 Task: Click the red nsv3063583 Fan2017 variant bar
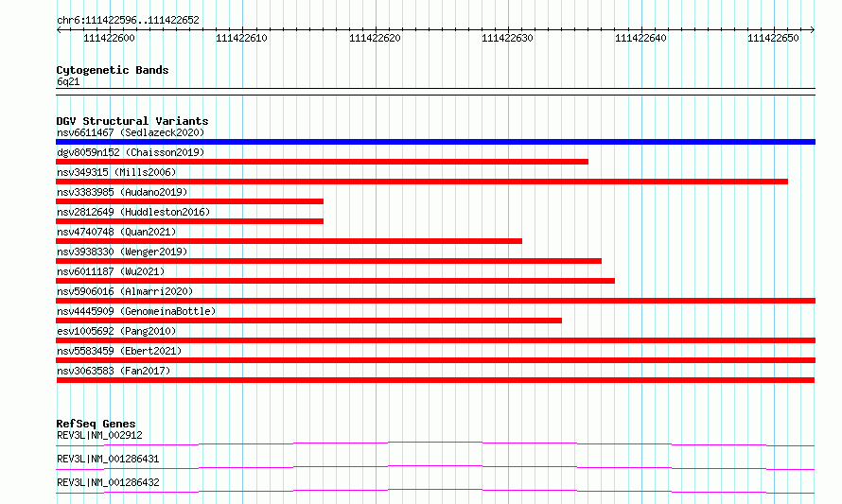[x=435, y=380]
